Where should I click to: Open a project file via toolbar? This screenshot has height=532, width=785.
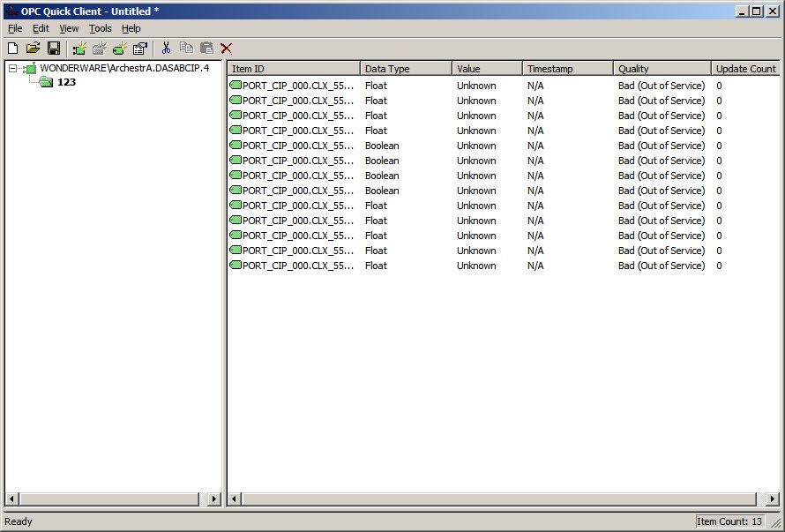pos(33,49)
